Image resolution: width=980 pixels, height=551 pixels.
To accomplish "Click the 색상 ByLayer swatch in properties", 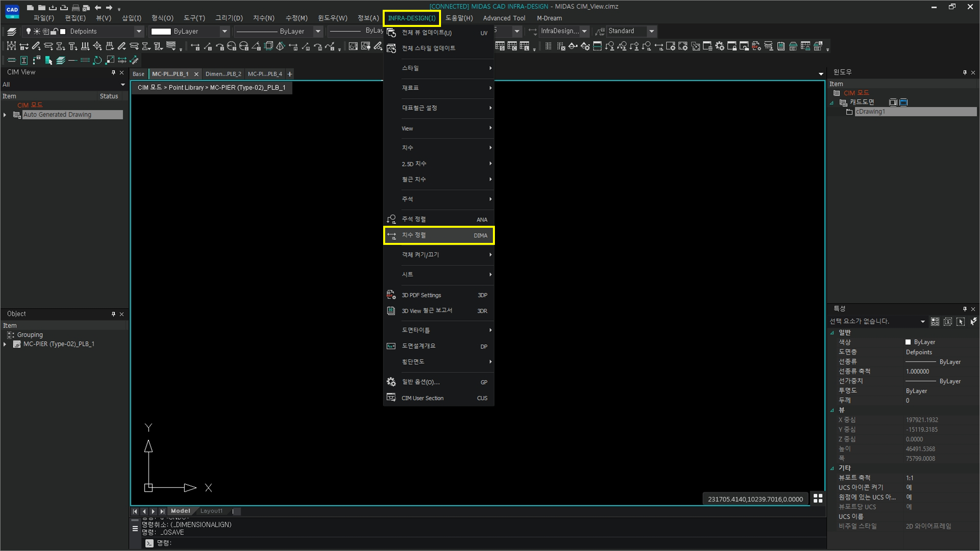I will [x=908, y=342].
